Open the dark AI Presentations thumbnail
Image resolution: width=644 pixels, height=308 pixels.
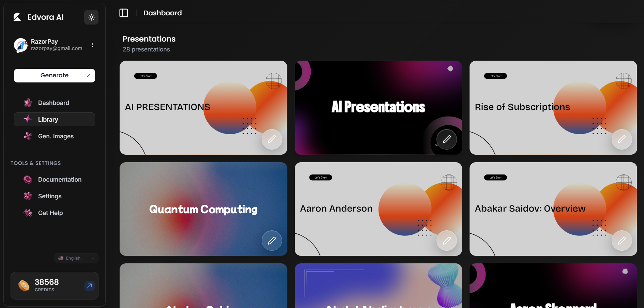[378, 108]
